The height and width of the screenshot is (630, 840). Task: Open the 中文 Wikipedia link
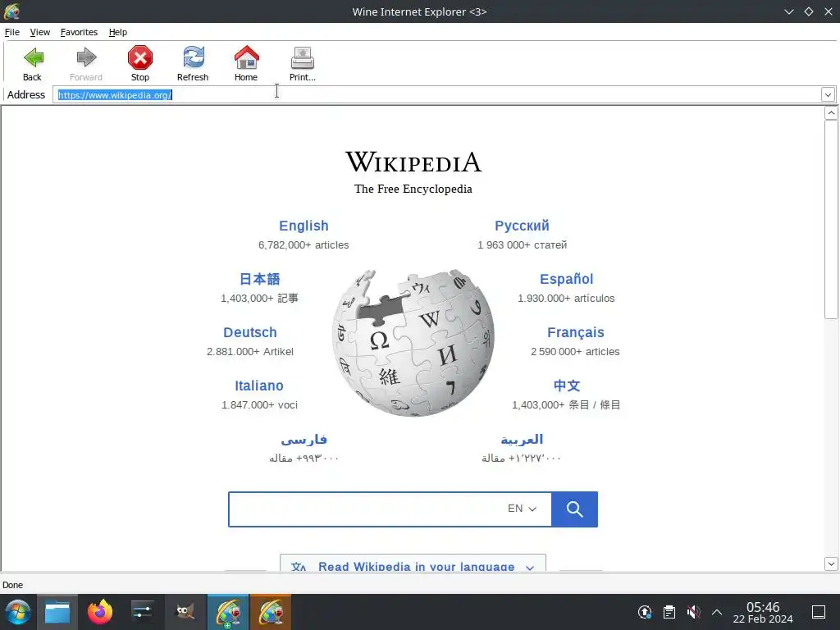coord(566,386)
